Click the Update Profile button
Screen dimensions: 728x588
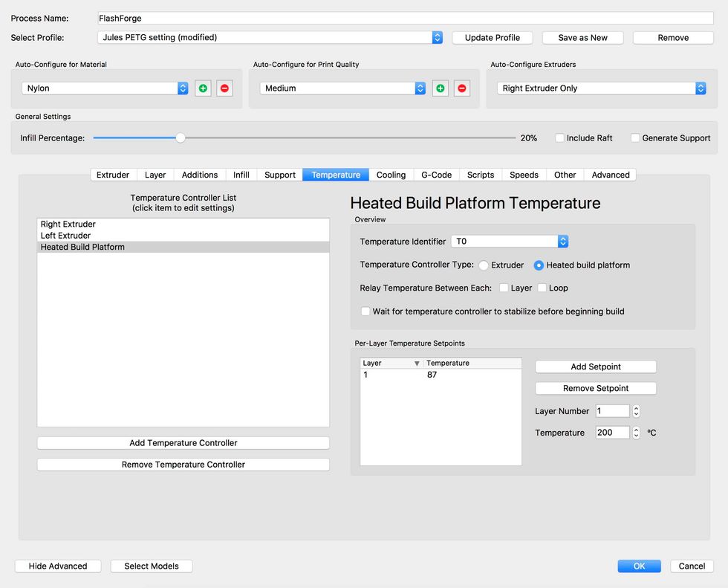(493, 37)
